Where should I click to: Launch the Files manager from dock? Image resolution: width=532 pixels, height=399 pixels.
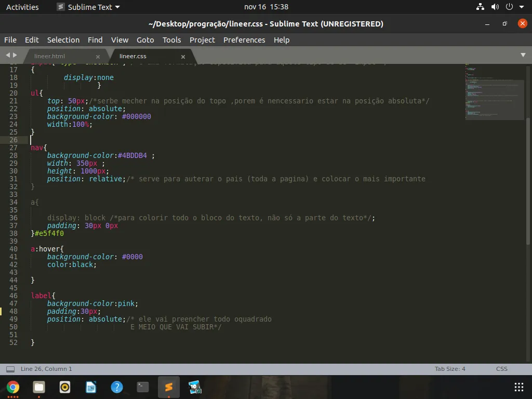[x=39, y=387]
